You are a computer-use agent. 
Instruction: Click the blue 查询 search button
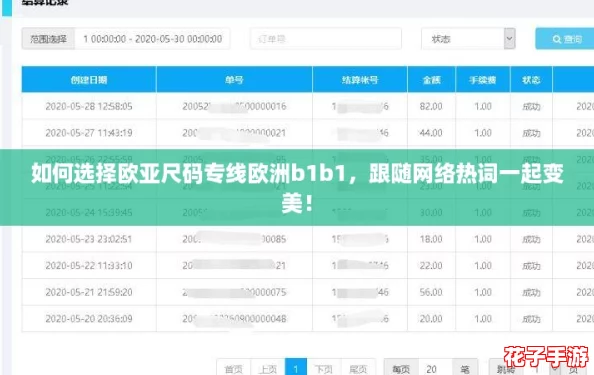(x=566, y=39)
